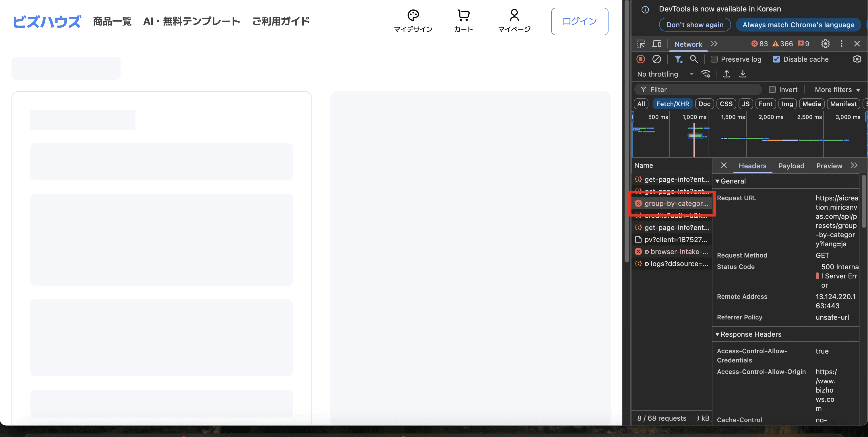868x437 pixels.
Task: Open DevTools settings gear in top bar
Action: click(825, 44)
